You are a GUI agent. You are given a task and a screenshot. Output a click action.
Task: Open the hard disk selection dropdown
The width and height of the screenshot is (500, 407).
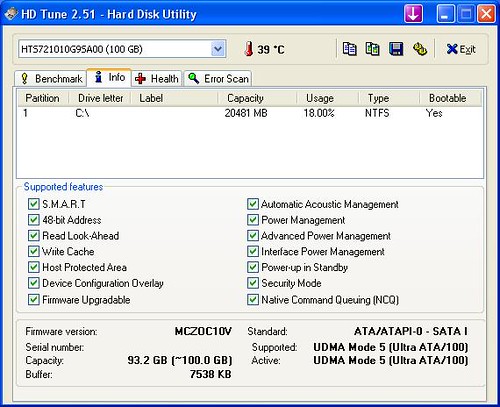tap(218, 49)
